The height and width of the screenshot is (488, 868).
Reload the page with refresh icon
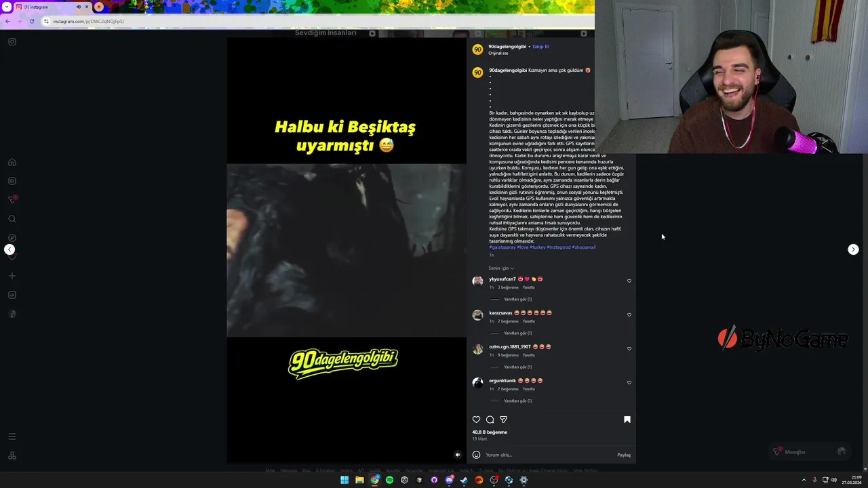[31, 21]
